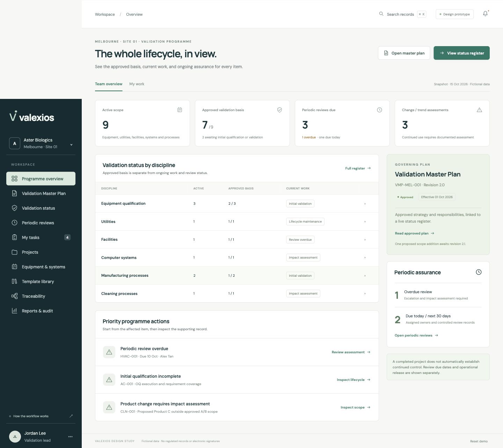Click the My tasks clipboard icon
The image size is (503, 448).
[14, 237]
